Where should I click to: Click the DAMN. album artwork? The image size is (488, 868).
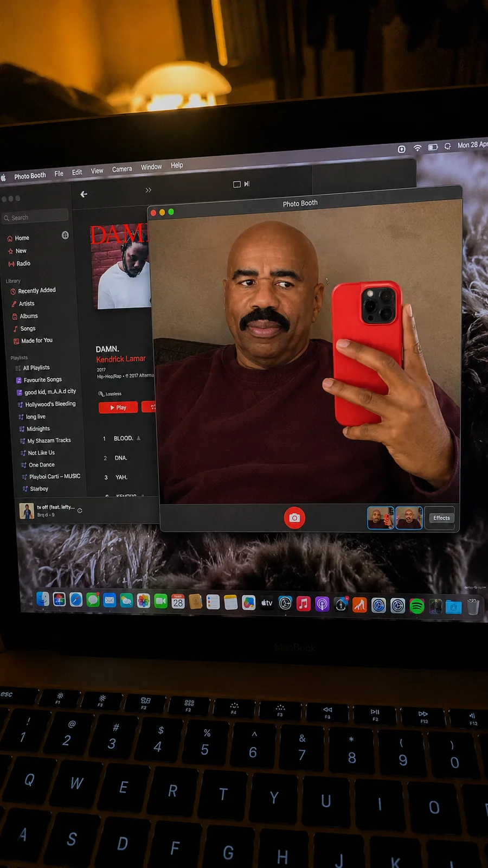[120, 266]
